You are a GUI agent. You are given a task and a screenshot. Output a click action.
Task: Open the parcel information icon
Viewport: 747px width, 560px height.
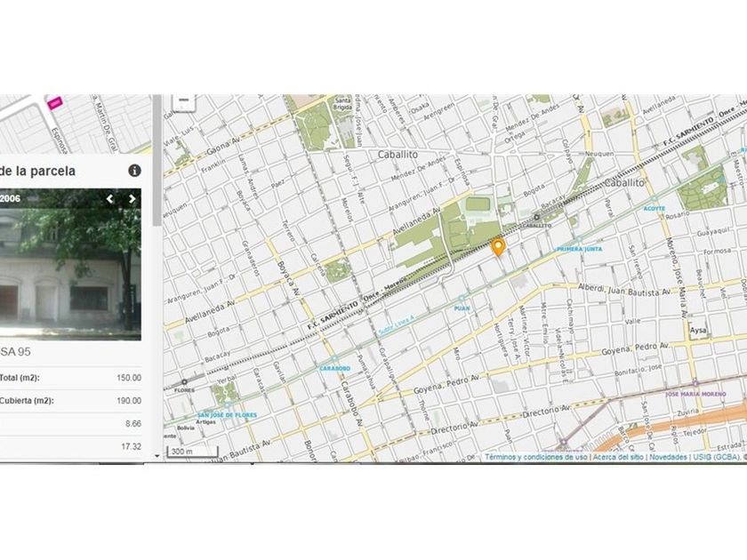click(135, 171)
